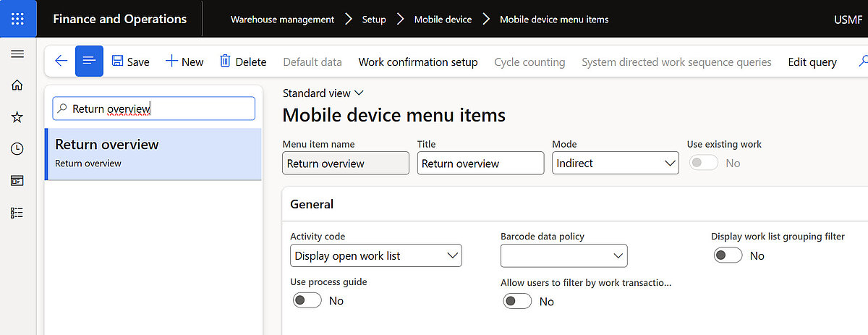Click the Finance and Operations title
This screenshot has width=868, height=335.
(119, 19)
